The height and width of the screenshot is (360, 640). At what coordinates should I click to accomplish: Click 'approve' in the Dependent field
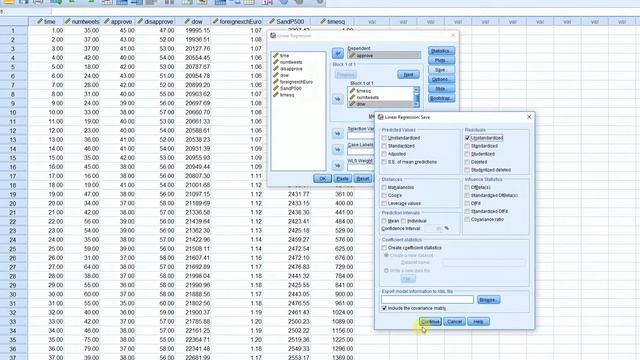point(384,55)
